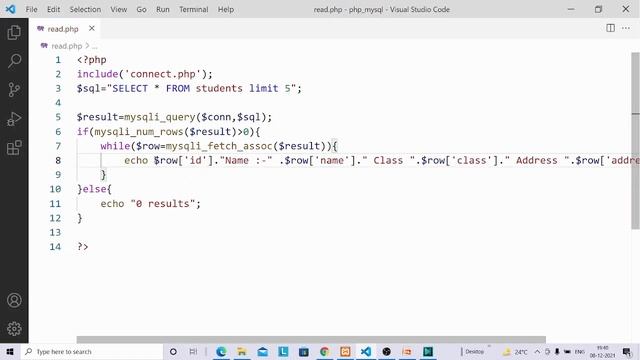Click the closing ?> PHP tag
Viewport: 640px width, 360px height.
82,247
